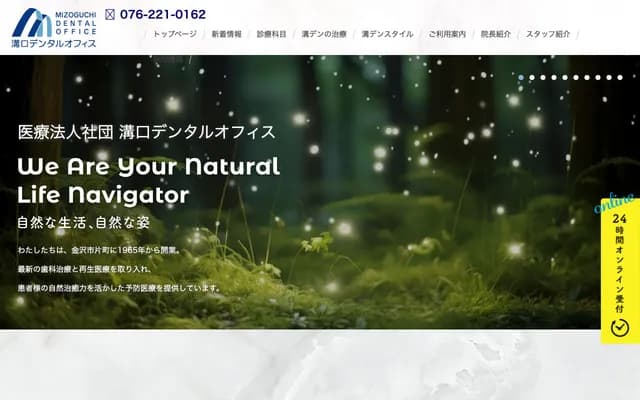Open the 24時間オンライン受付 yellow banner
Screen dimensions: 640x400
[x=620, y=270]
